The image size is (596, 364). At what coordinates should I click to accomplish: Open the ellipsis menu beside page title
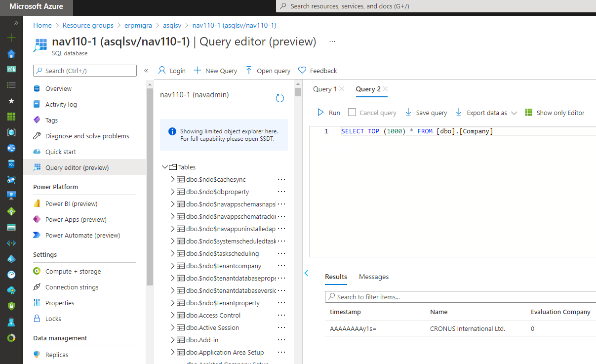[x=332, y=41]
